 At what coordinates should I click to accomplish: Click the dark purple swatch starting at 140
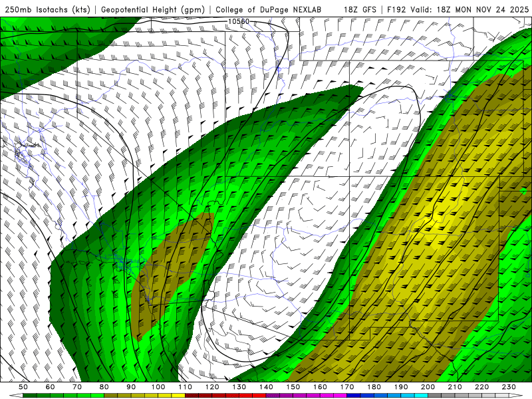click(273, 395)
